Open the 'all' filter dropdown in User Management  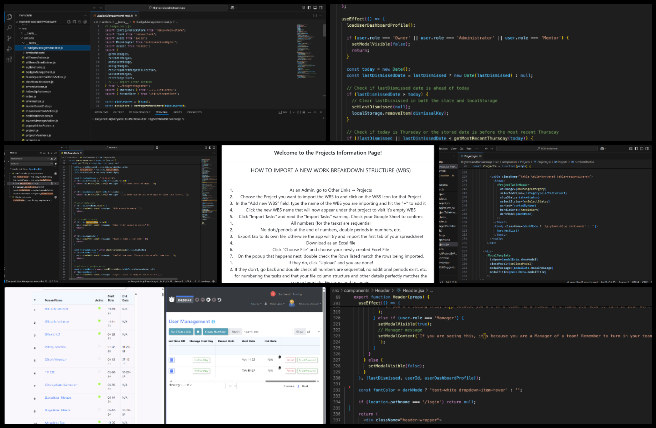coord(314,332)
